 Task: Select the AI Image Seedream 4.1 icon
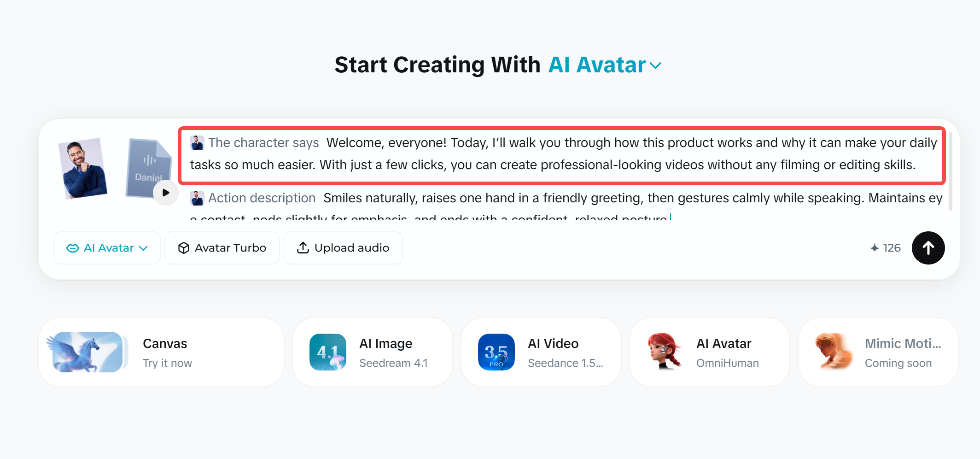click(x=328, y=352)
